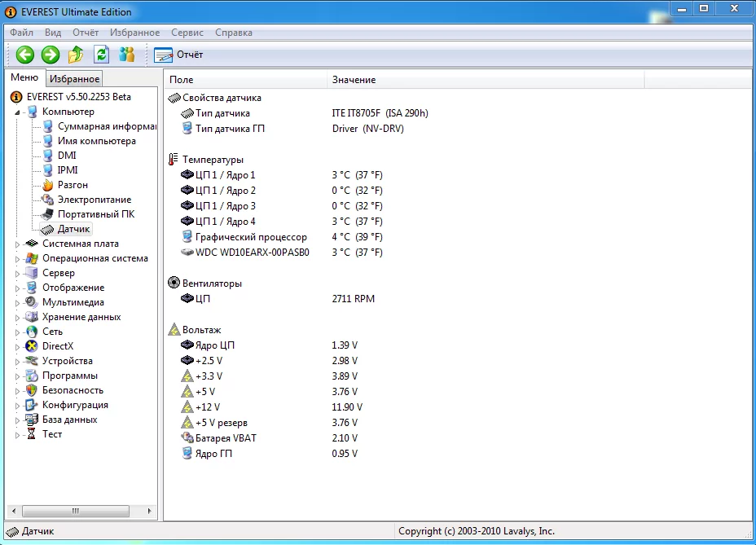Click the Безопасность shield icon
756x545 pixels.
click(x=32, y=390)
